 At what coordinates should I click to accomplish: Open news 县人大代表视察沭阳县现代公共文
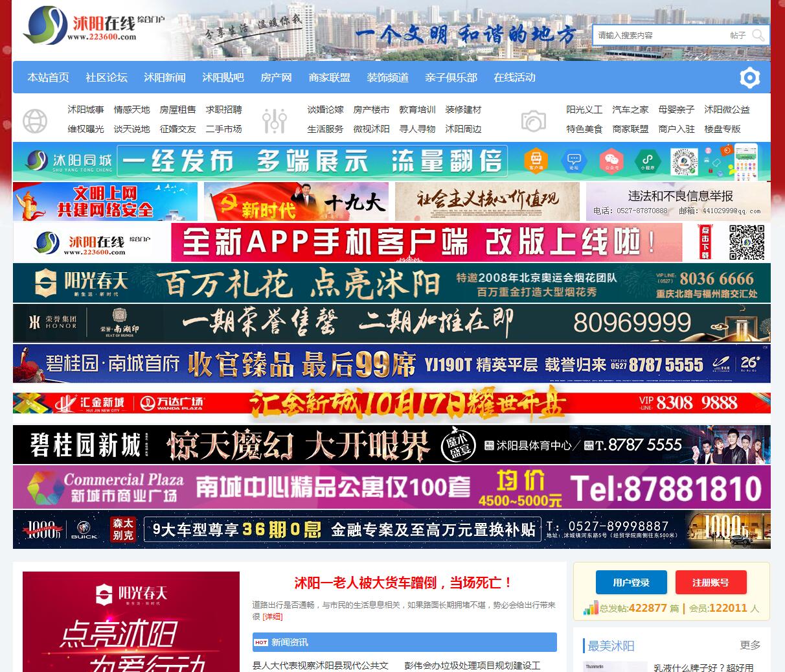pyautogui.click(x=321, y=666)
